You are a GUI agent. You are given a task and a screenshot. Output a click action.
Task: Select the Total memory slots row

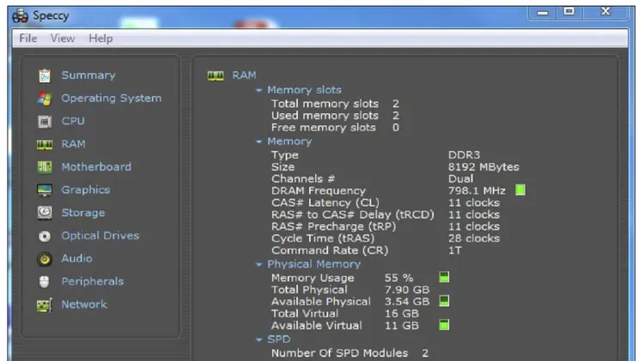tap(335, 104)
